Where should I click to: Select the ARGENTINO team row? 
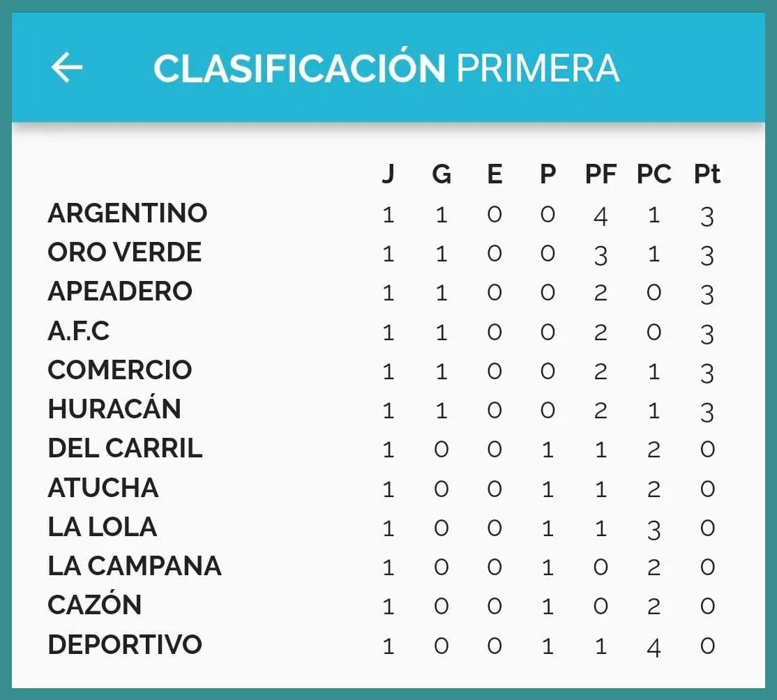[x=128, y=213]
